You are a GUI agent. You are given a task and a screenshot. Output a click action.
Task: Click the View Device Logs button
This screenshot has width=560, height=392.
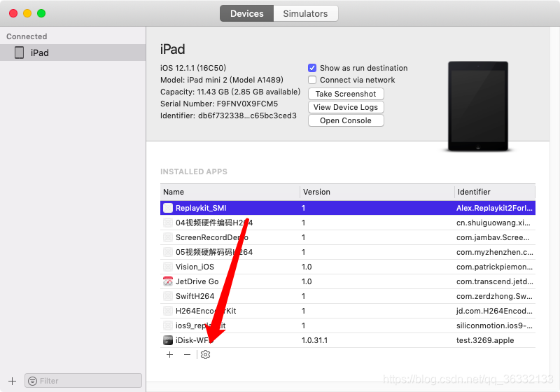pyautogui.click(x=346, y=107)
